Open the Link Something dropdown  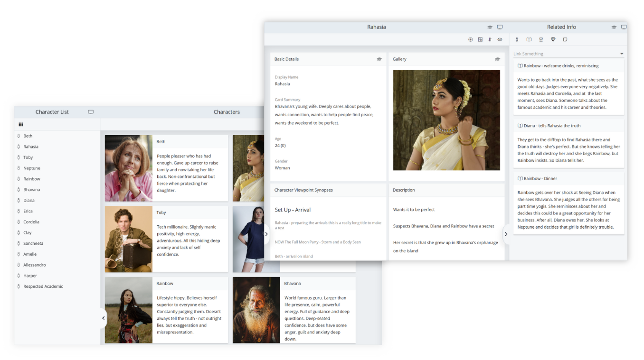click(568, 54)
